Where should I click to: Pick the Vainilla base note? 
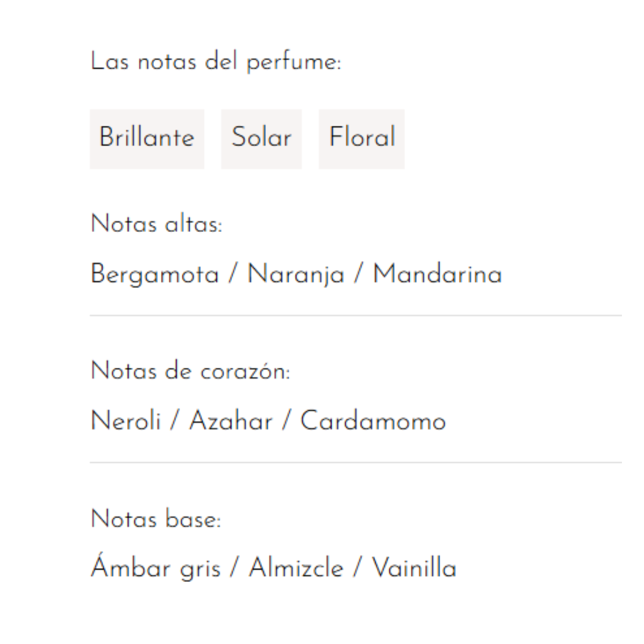(414, 568)
